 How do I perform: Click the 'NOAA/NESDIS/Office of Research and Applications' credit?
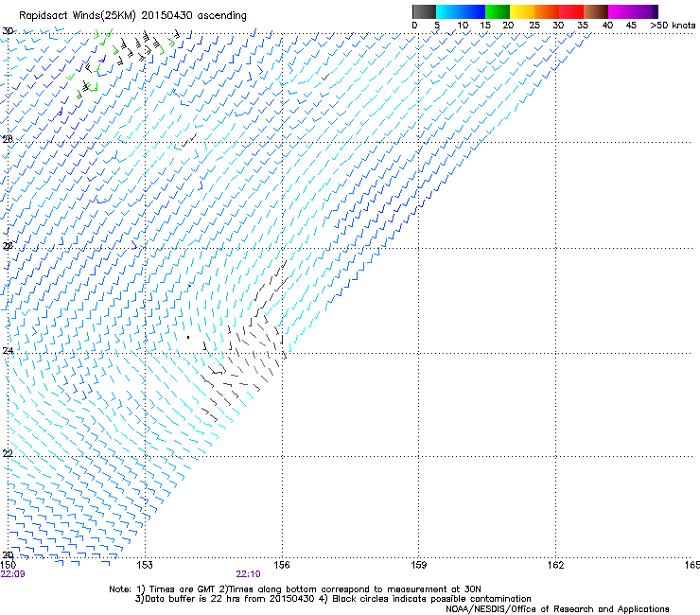557,609
